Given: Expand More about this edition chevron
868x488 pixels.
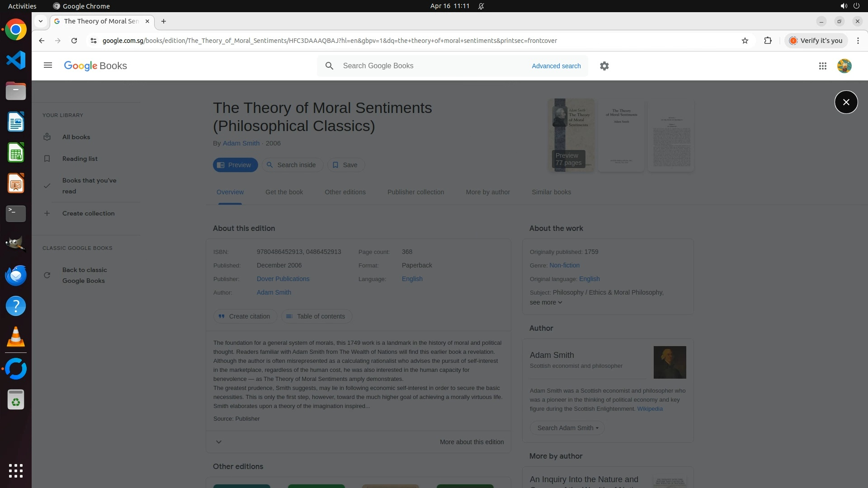Looking at the screenshot, I should 219,442.
